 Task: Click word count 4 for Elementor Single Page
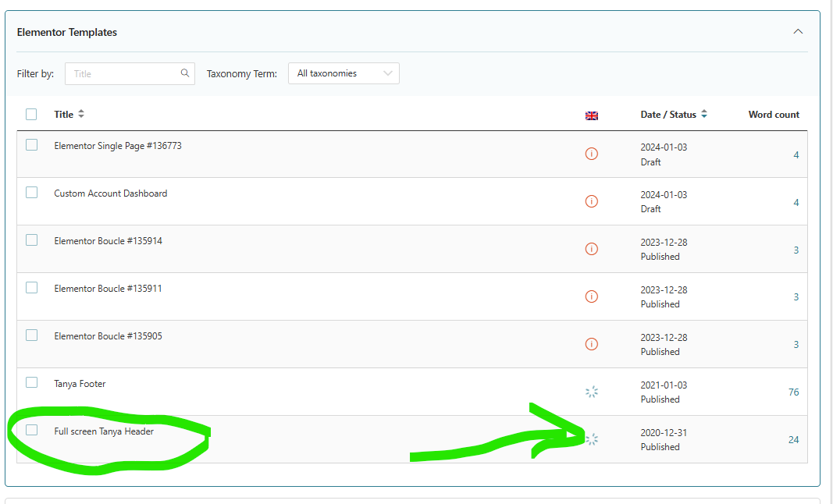point(796,155)
